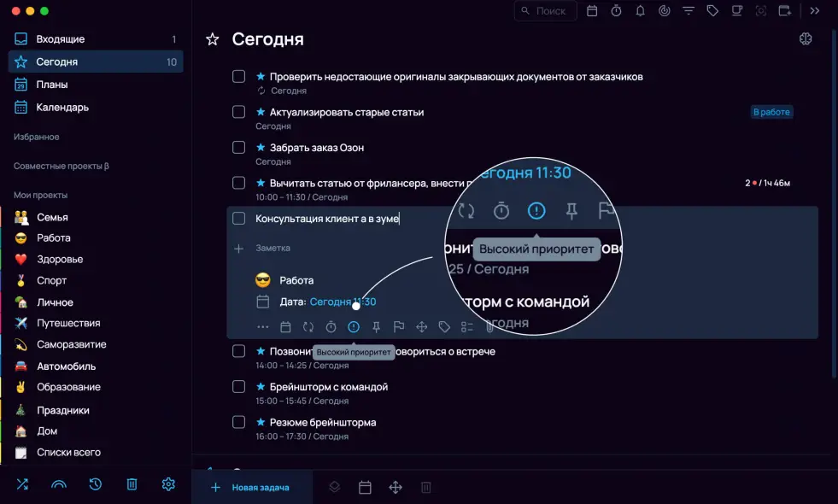Image resolution: width=838 pixels, height=504 pixels.
Task: Click the 'В работе' status badge
Action: 771,111
